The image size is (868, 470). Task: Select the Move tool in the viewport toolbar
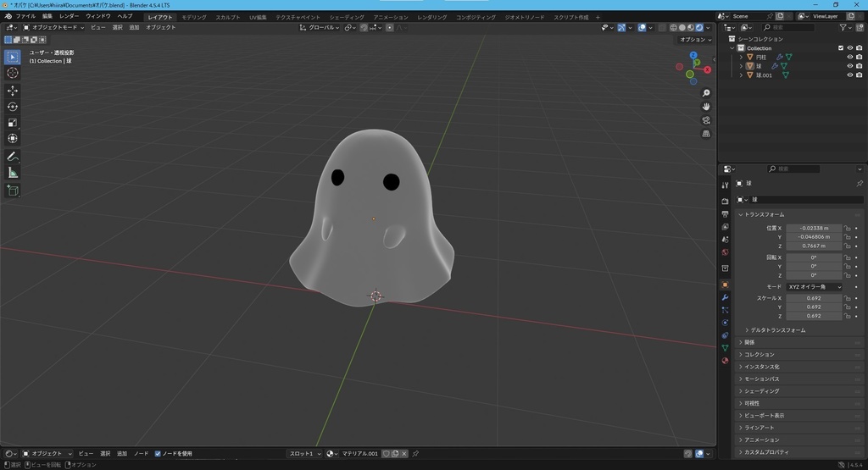click(x=13, y=90)
